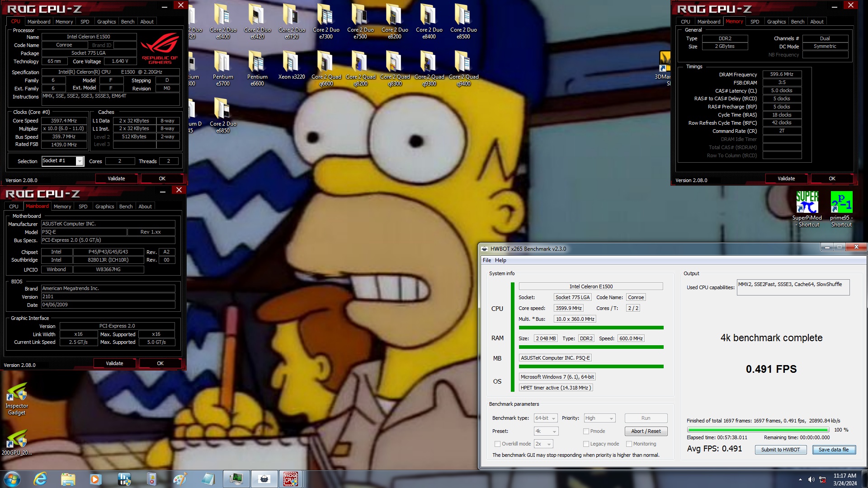
Task: Open the Core 2 Quad q8200 folder
Action: point(360,68)
